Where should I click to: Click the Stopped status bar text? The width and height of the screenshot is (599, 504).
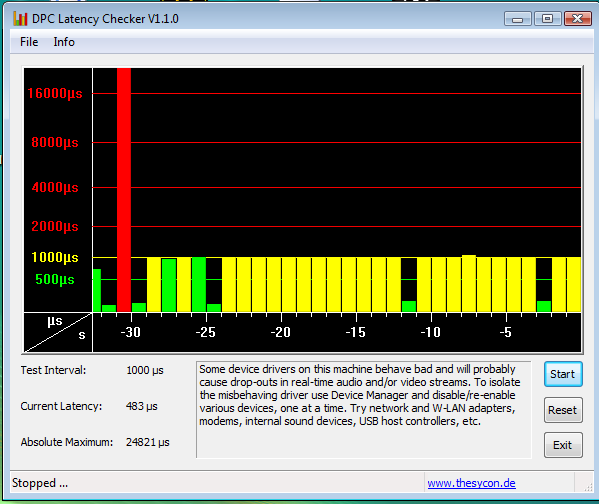40,483
